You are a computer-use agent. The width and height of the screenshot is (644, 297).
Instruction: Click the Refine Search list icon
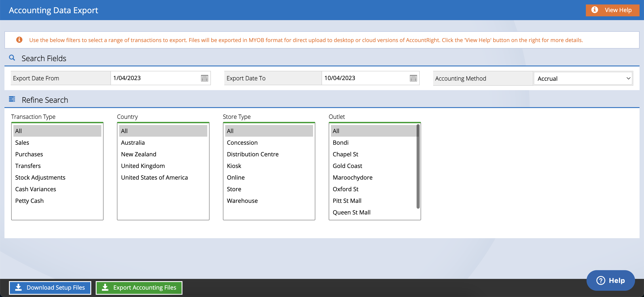[x=12, y=99]
